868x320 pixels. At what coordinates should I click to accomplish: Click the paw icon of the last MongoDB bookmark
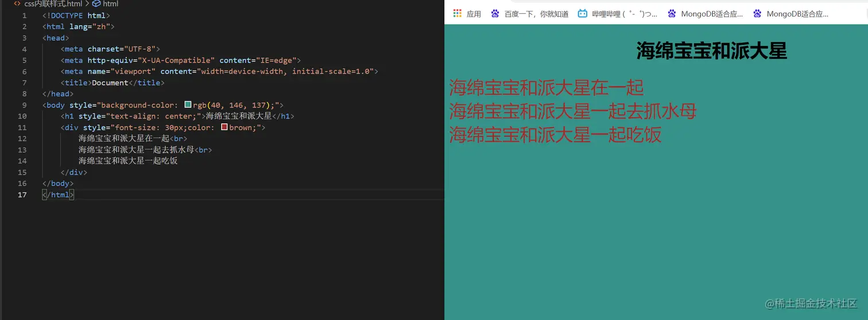[x=757, y=13]
